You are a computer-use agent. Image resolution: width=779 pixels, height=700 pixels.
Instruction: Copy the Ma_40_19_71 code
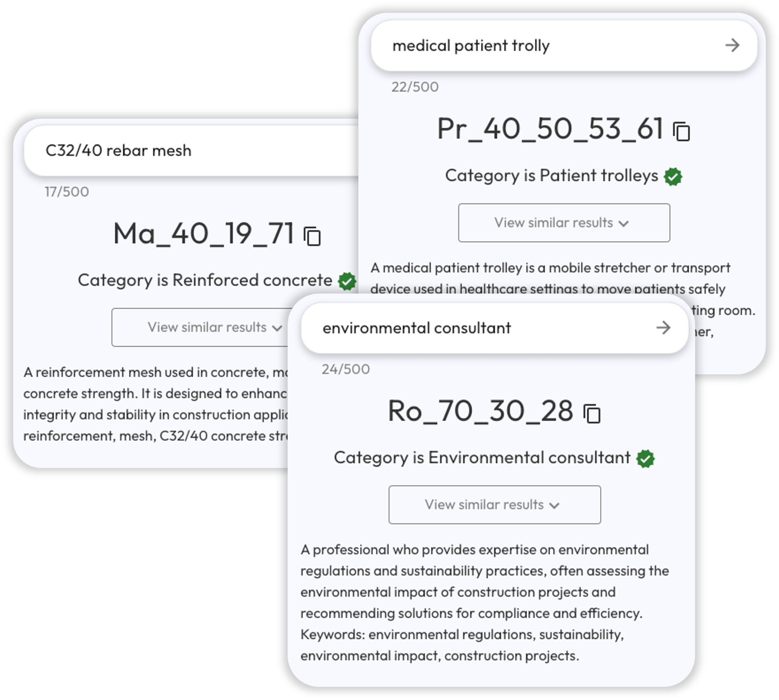pyautogui.click(x=312, y=236)
